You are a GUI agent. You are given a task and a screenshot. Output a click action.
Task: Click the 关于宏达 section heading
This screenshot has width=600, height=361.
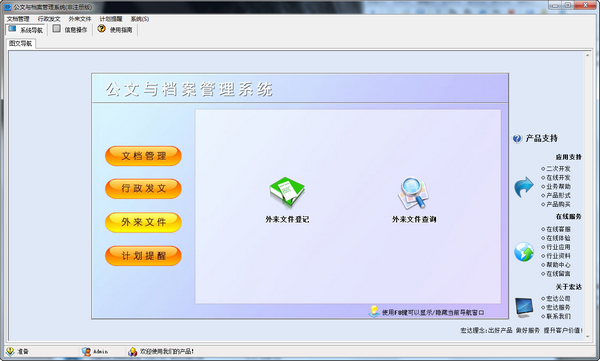pos(569,287)
